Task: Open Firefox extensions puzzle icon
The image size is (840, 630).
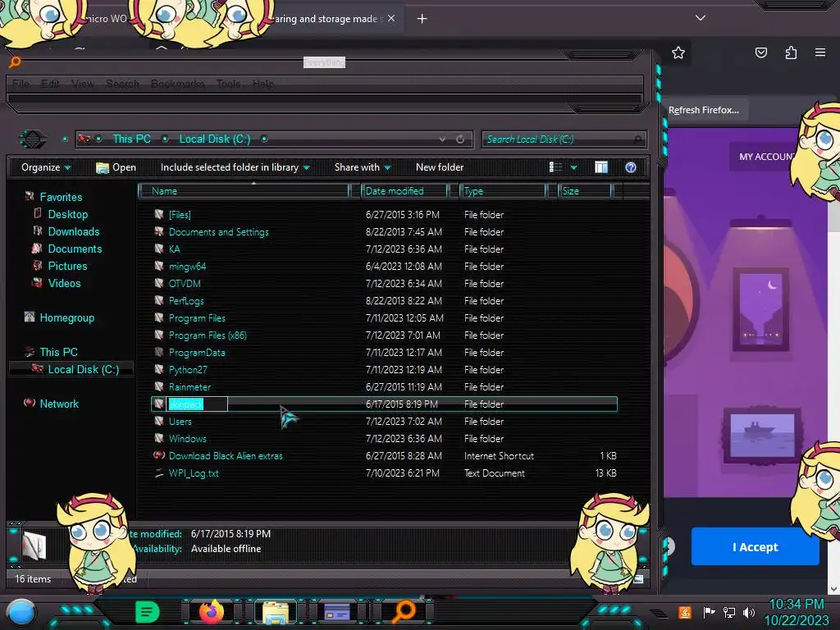Action: 791,52
